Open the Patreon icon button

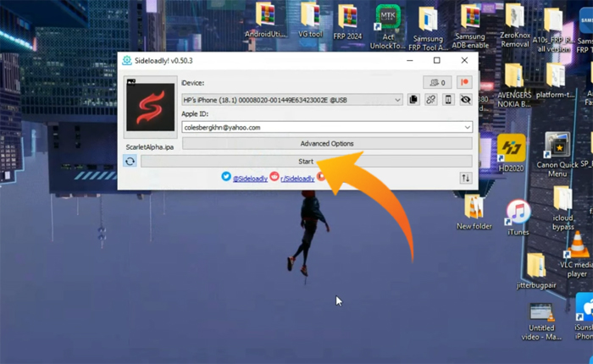point(464,82)
